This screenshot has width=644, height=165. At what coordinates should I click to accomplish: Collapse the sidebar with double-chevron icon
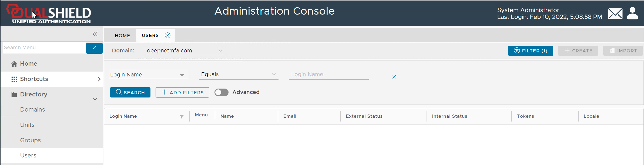point(95,34)
